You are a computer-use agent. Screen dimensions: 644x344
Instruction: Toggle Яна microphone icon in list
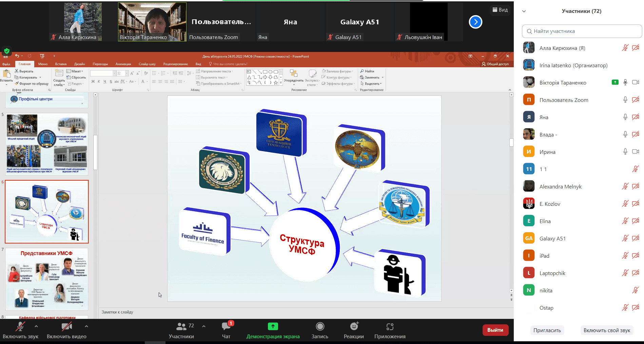click(x=625, y=117)
